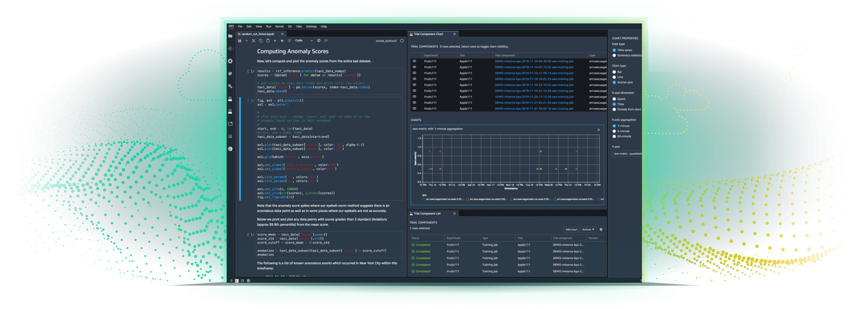Select a data point on the test-metric scatter chart
This screenshot has height=309, width=868.
[x=430, y=151]
